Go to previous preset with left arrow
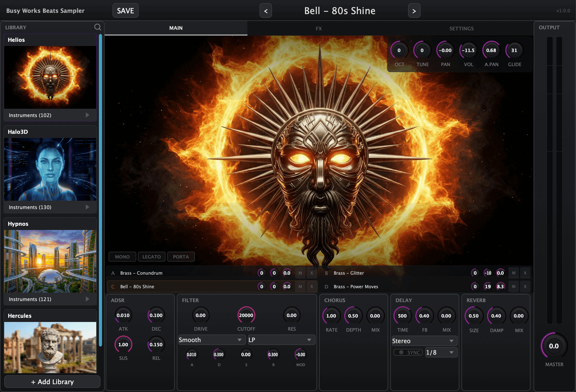Viewport: 576px width, 392px height. 266,11
